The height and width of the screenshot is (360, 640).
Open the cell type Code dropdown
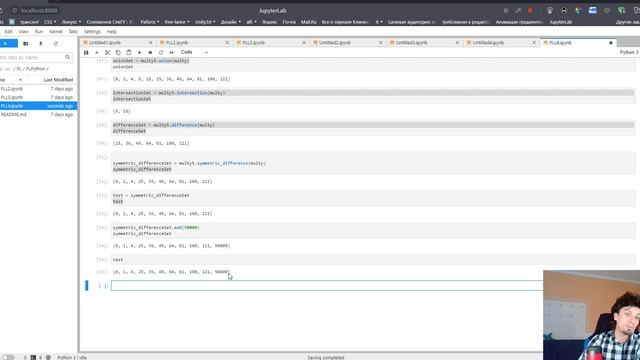(194, 52)
